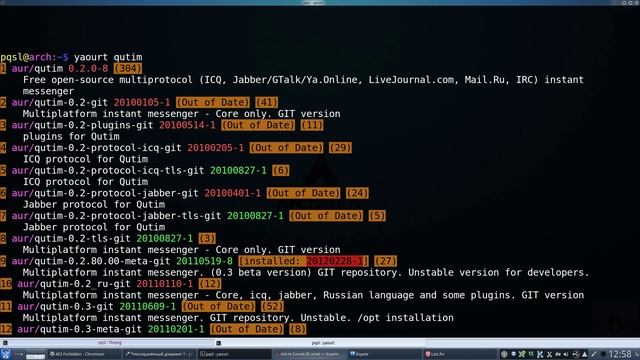This screenshot has height=360, width=640.
Task: Open the Kopete chat window taskbar entry
Action: pyautogui.click(x=309, y=354)
